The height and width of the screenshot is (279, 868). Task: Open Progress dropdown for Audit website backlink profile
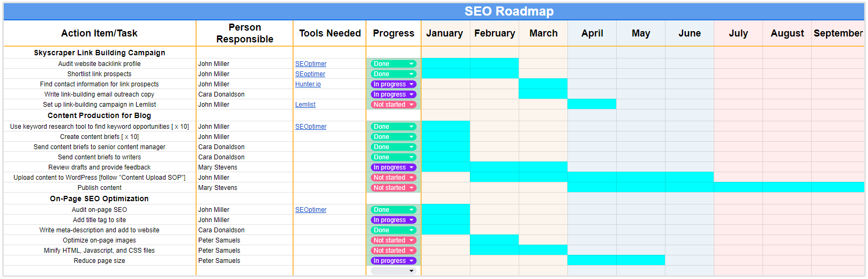coord(411,64)
